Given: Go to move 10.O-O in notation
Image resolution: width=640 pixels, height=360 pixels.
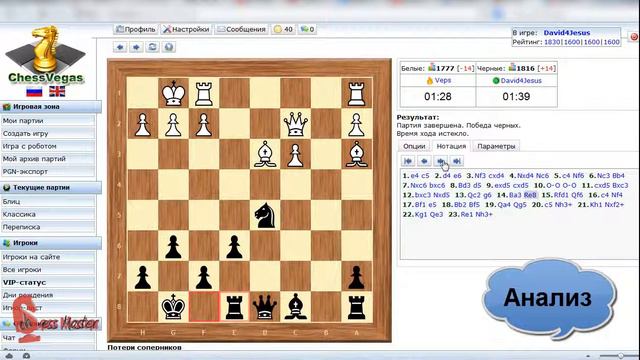Looking at the screenshot, I should [554, 185].
